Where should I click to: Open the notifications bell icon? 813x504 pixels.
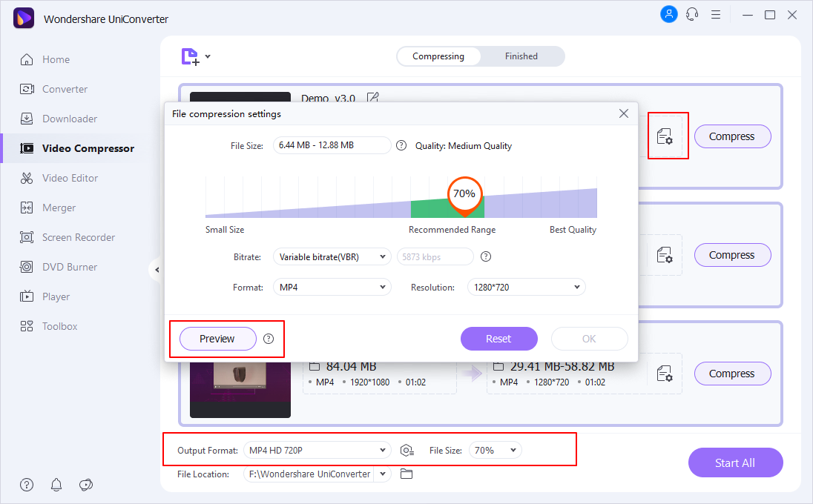pos(56,485)
